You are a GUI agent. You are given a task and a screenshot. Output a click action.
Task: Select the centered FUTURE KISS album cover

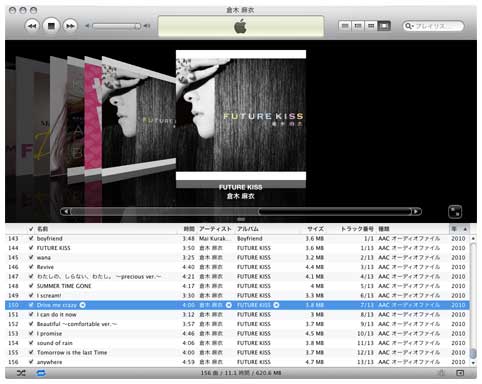241,115
